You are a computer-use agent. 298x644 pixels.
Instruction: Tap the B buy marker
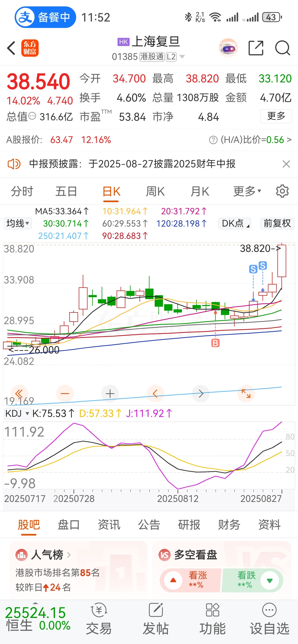click(x=215, y=343)
